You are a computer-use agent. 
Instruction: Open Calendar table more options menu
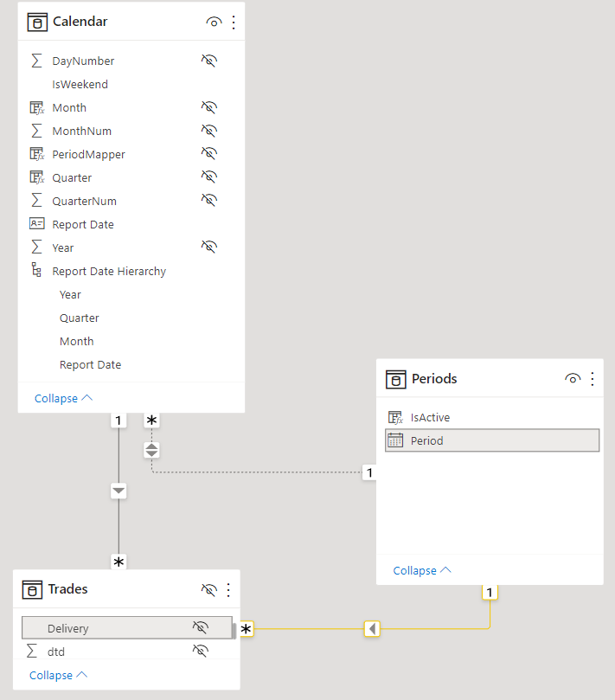click(234, 22)
